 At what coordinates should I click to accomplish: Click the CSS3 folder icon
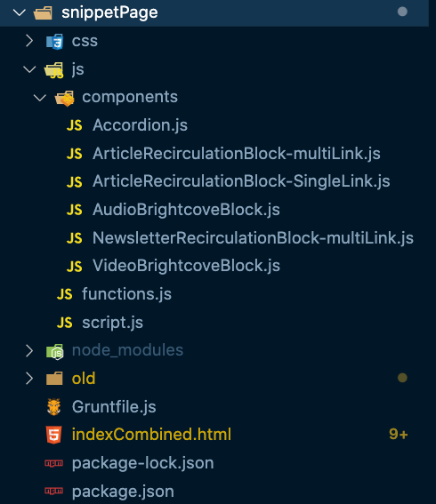pos(54,41)
